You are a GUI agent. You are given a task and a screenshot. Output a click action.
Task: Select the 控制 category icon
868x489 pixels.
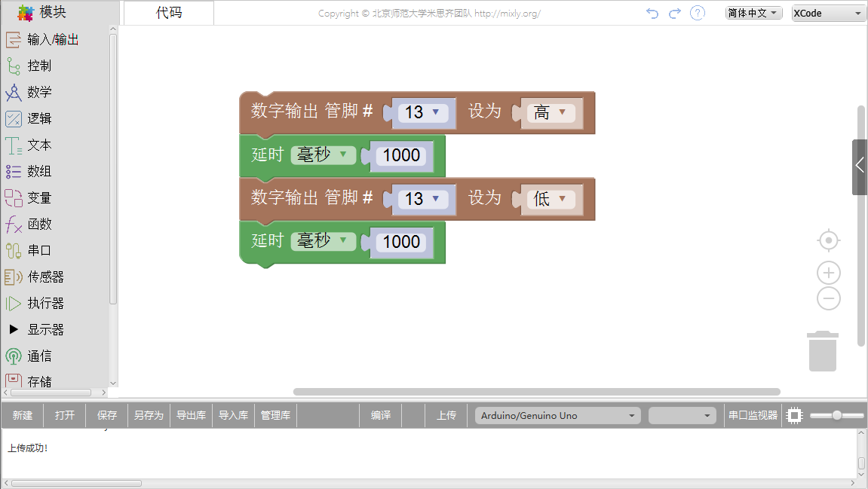[14, 66]
